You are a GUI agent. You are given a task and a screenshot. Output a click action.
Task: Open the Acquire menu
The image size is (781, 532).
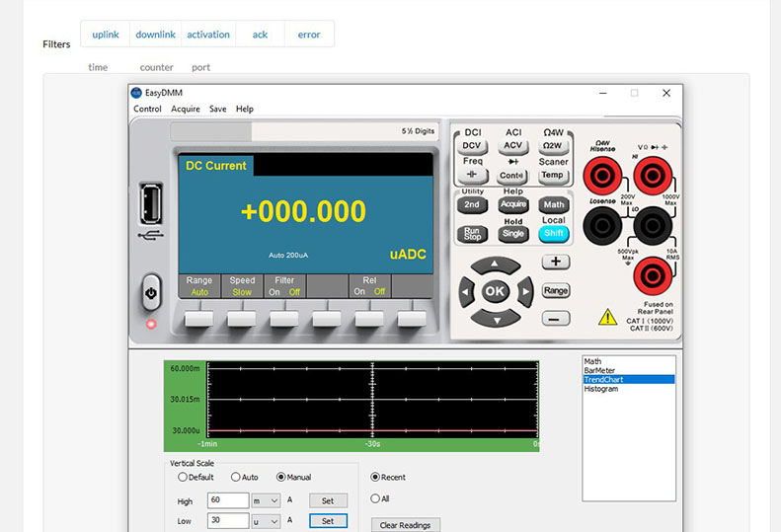pyautogui.click(x=185, y=110)
